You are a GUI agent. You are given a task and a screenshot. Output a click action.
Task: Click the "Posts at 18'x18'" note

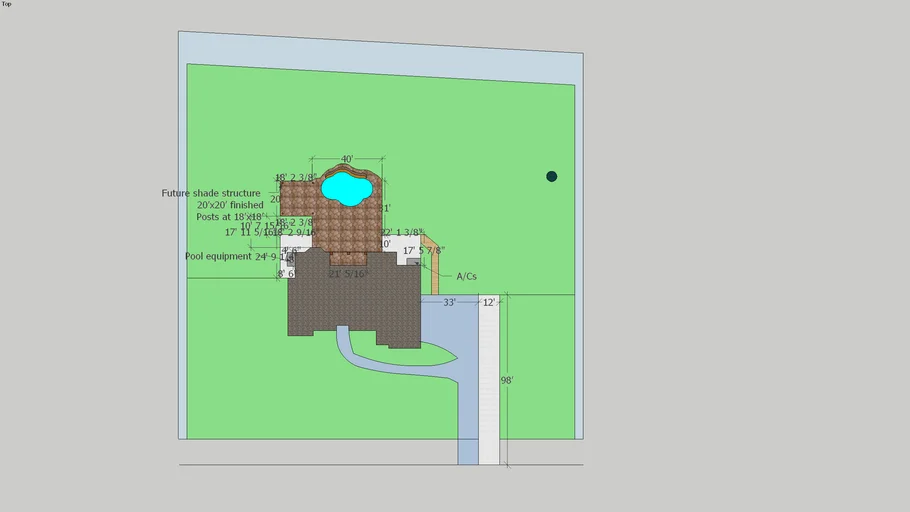(229, 217)
